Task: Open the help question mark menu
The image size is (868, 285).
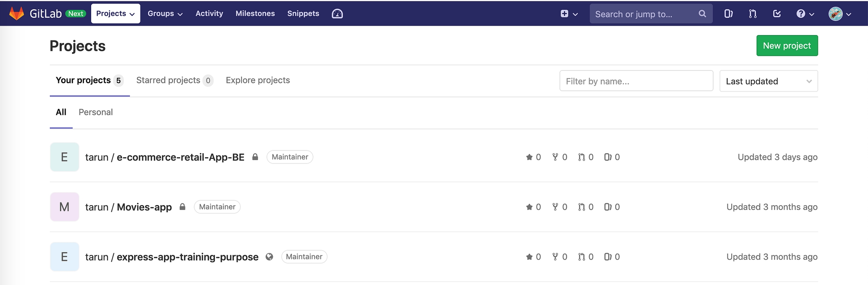Action: pyautogui.click(x=805, y=14)
